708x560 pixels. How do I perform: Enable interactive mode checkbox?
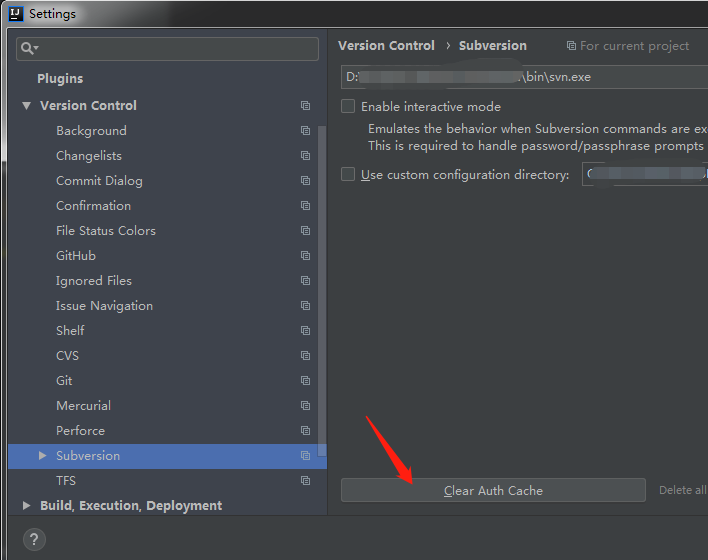(x=348, y=107)
